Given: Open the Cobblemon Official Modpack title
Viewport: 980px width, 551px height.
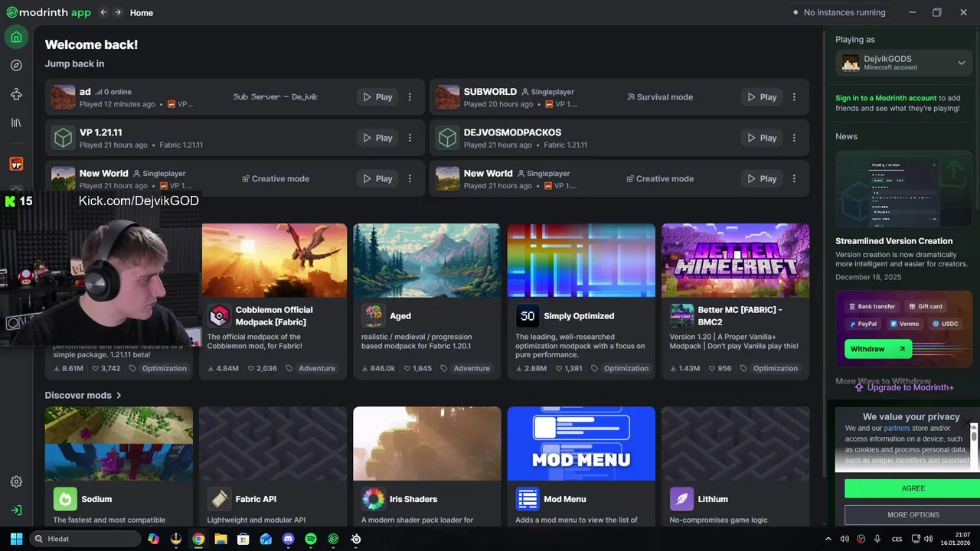Looking at the screenshot, I should click(274, 316).
